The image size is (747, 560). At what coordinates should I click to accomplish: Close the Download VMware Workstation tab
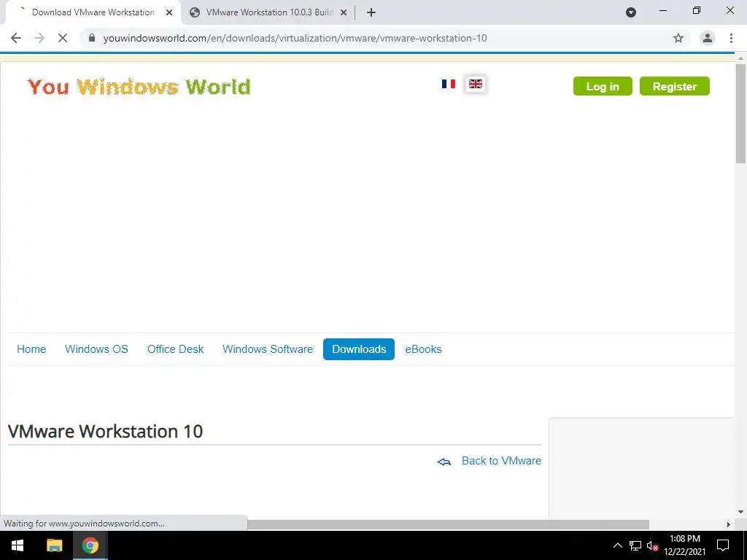pos(169,13)
